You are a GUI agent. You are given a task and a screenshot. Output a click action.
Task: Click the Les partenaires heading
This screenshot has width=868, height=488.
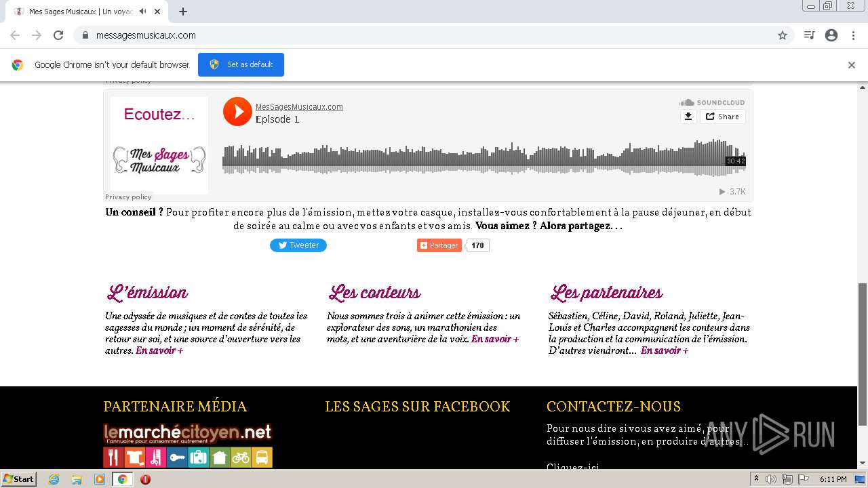[606, 293]
